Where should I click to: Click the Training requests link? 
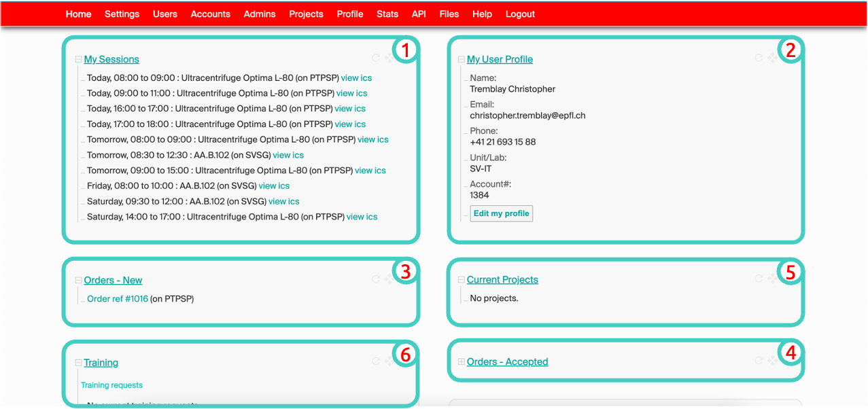click(111, 385)
